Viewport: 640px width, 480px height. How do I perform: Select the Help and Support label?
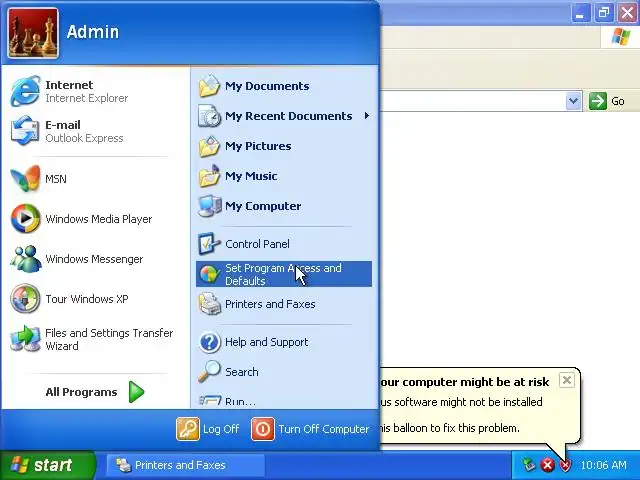coord(267,342)
